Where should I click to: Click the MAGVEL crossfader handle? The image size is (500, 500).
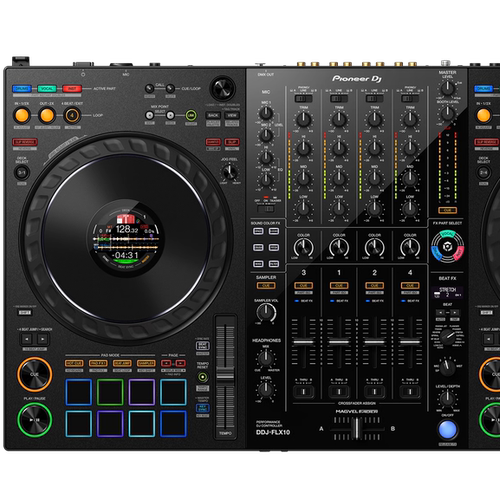[x=357, y=428]
